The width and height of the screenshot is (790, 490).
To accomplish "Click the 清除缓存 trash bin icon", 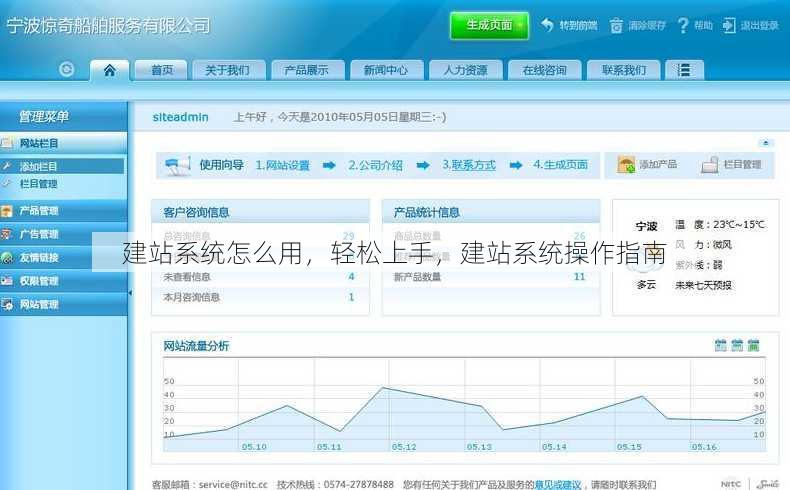I will [616, 25].
